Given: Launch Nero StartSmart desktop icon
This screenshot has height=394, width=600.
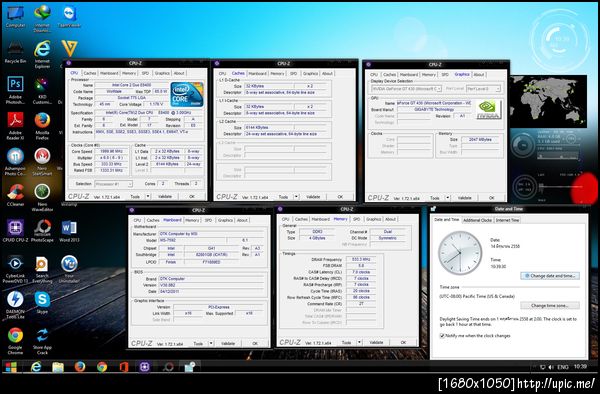Looking at the screenshot, I should pos(42,162).
